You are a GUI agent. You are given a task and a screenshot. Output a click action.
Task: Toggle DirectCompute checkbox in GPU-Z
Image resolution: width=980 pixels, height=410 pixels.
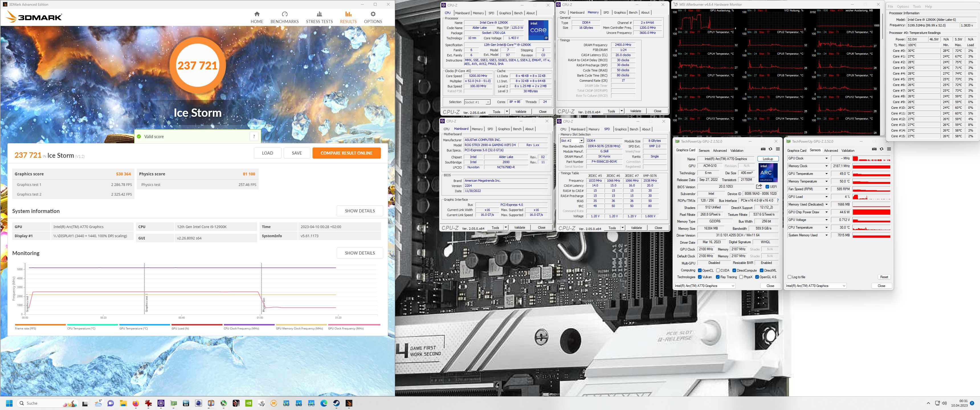click(734, 270)
